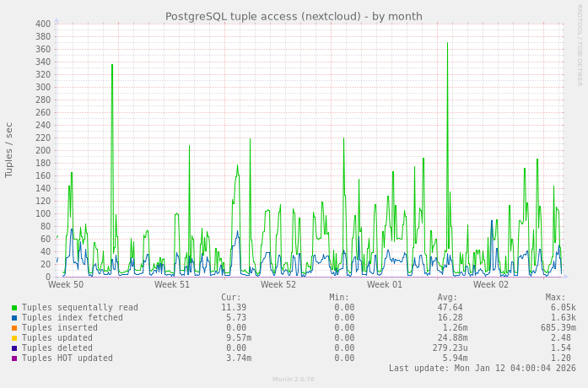Click the average value 5.94m

point(455,358)
